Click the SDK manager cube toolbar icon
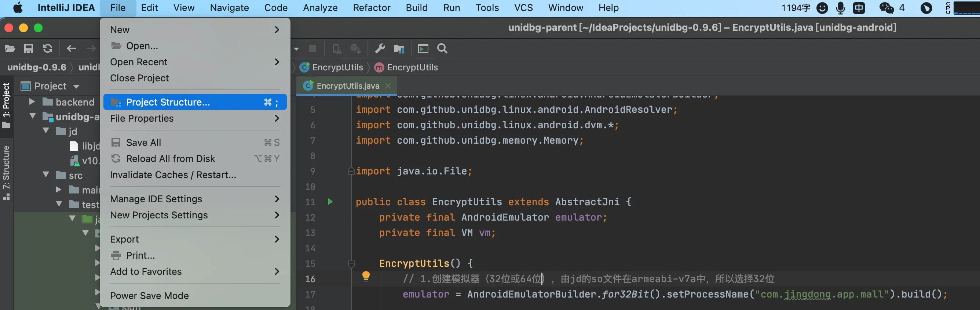The width and height of the screenshot is (980, 310). point(355,48)
